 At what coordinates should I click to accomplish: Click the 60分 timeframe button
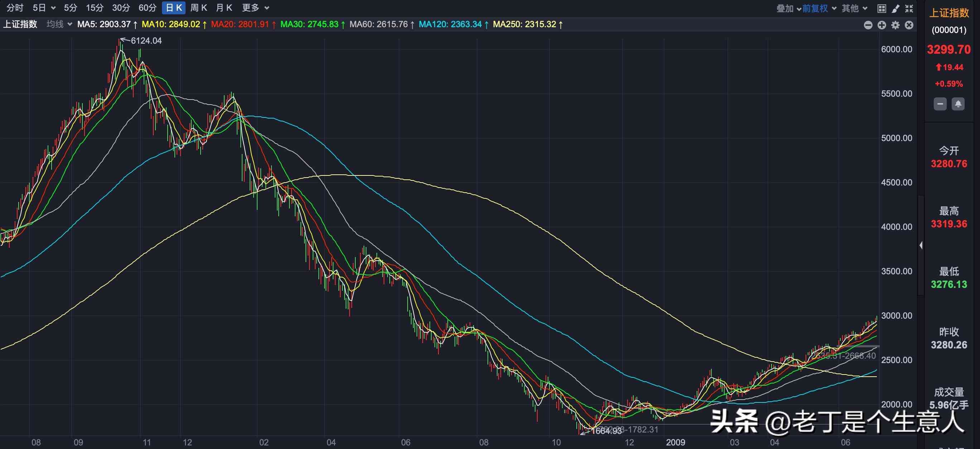pos(148,8)
